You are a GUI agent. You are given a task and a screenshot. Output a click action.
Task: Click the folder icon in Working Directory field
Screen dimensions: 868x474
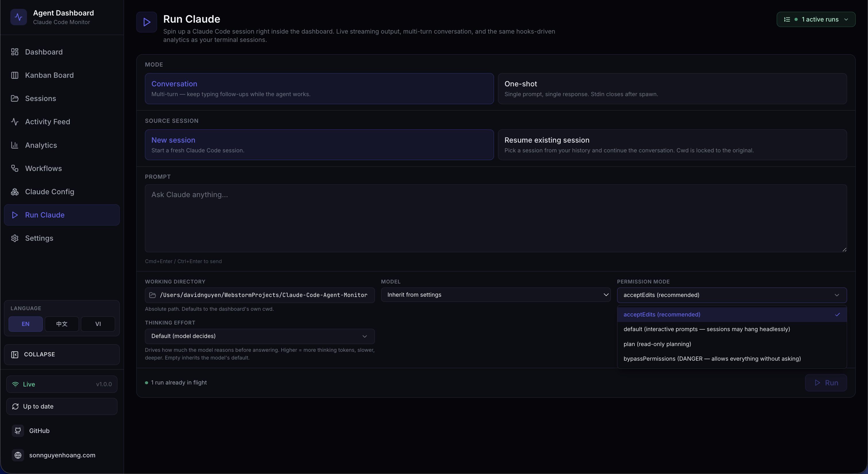(153, 295)
